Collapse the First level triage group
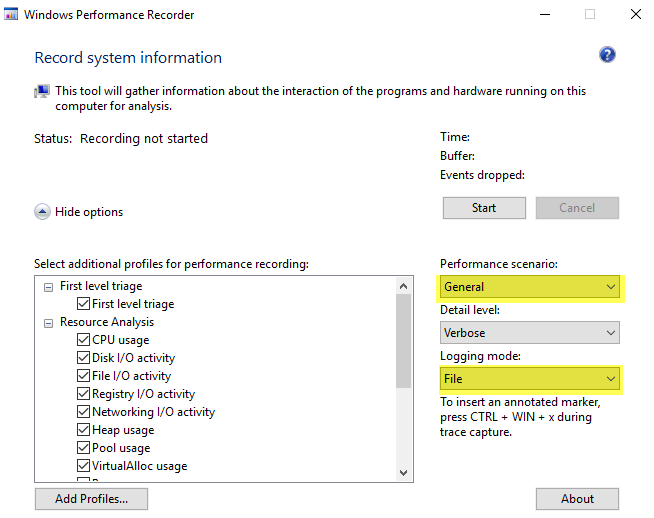 pos(49,287)
